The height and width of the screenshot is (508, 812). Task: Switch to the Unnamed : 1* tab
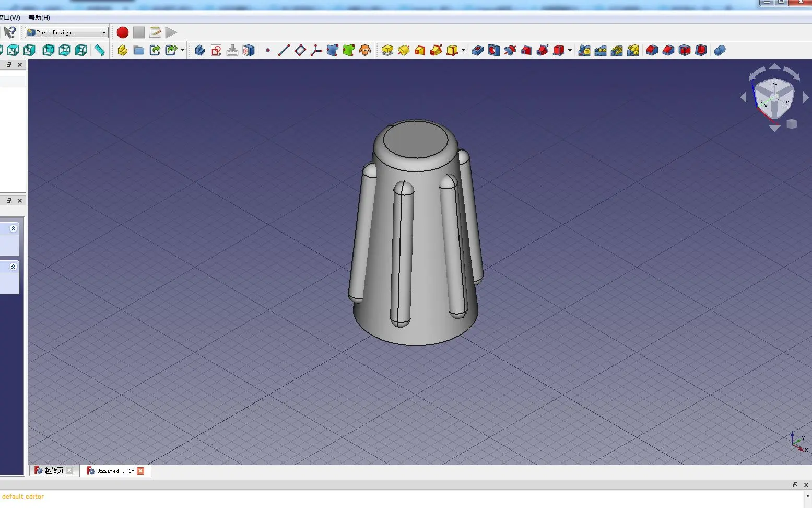point(115,471)
